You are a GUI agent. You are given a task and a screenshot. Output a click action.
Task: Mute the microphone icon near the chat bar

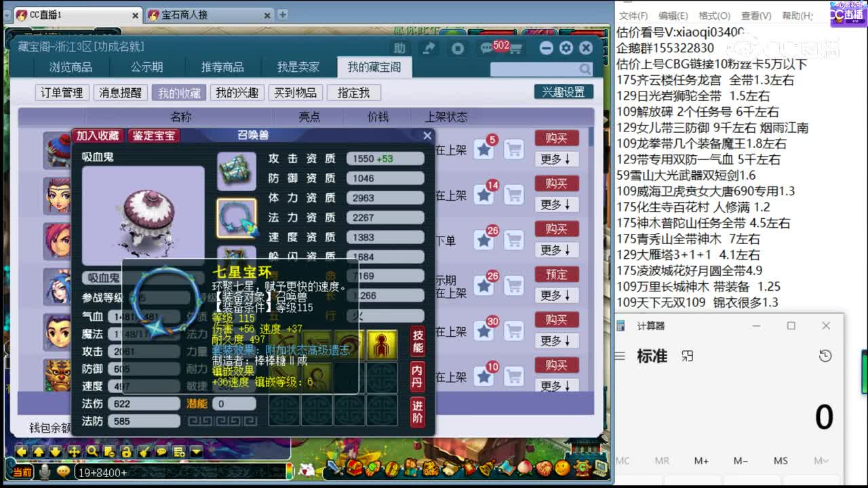(x=45, y=472)
